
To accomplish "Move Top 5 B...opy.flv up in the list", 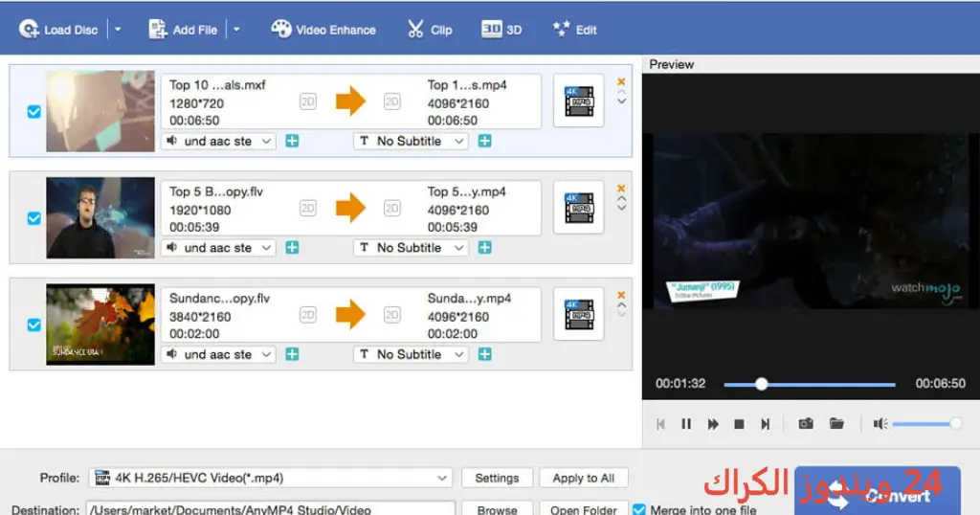I will 621,199.
